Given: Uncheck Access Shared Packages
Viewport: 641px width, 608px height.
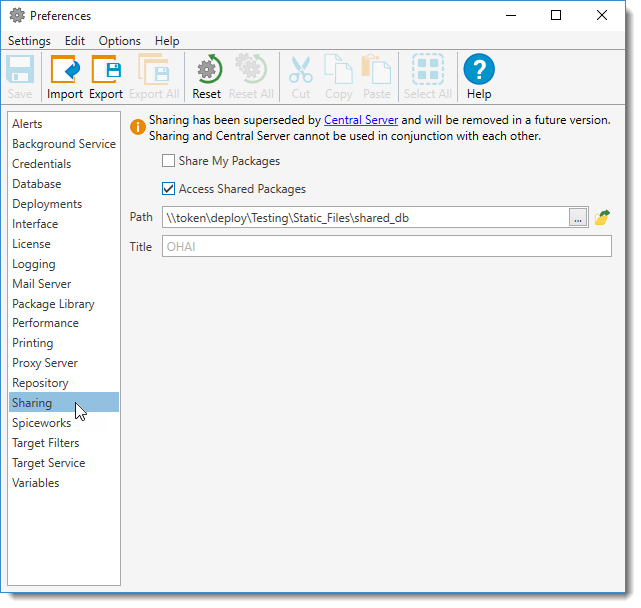Looking at the screenshot, I should (x=168, y=189).
